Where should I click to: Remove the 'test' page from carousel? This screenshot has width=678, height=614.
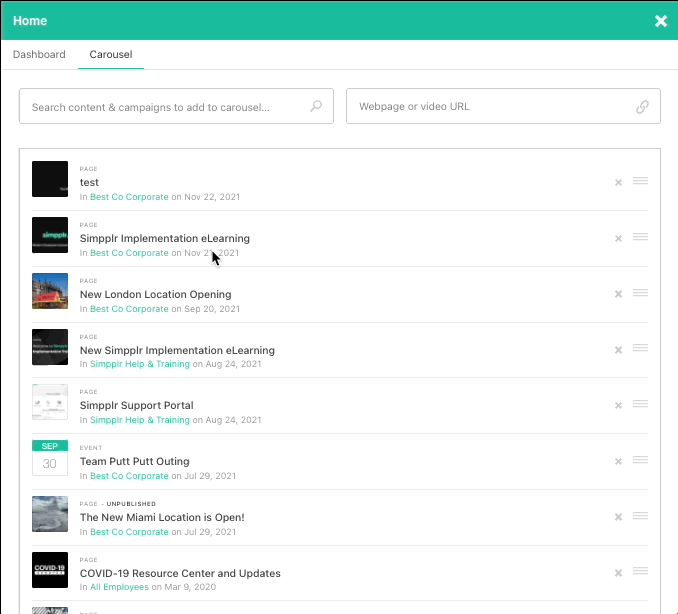click(618, 182)
